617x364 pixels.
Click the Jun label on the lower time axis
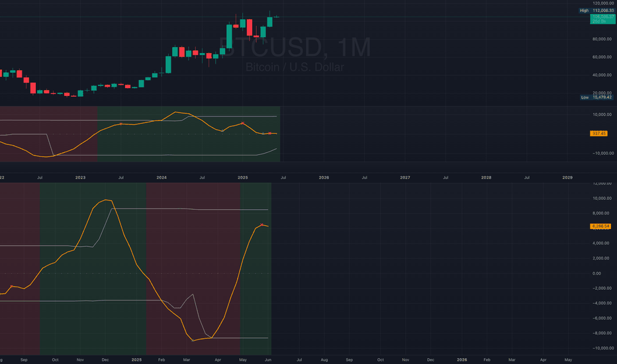(x=268, y=359)
